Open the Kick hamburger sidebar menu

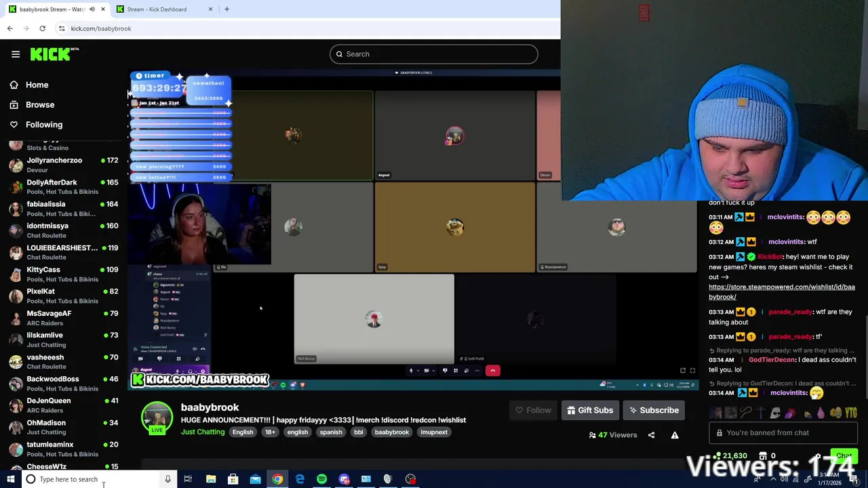point(16,54)
